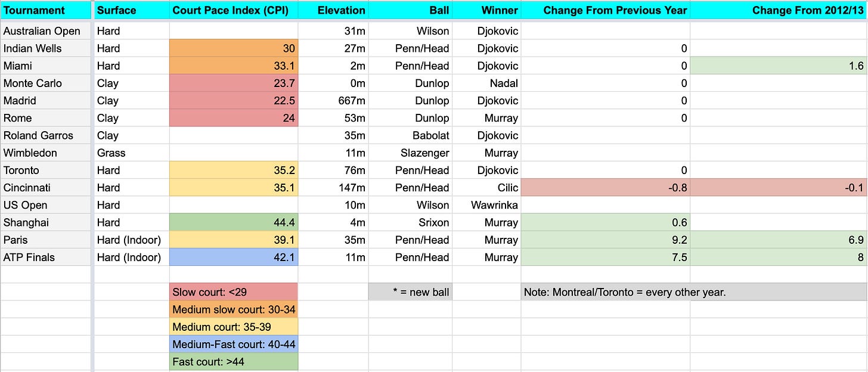This screenshot has width=868, height=372.
Task: Click the Wawrinka winner cell
Action: pyautogui.click(x=486, y=204)
